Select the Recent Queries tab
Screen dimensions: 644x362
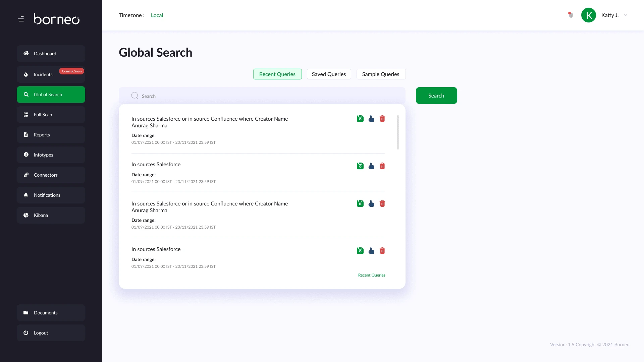[277, 74]
